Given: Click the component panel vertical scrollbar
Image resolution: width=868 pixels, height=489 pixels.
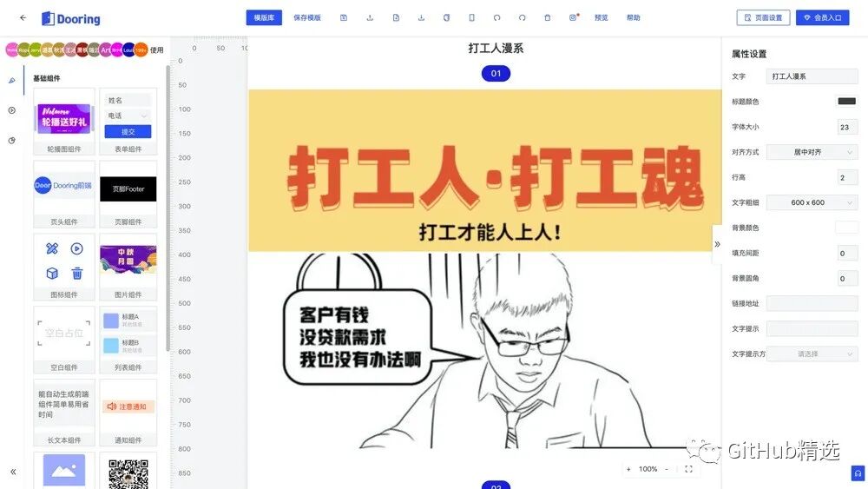Looking at the screenshot, I should 168,208.
